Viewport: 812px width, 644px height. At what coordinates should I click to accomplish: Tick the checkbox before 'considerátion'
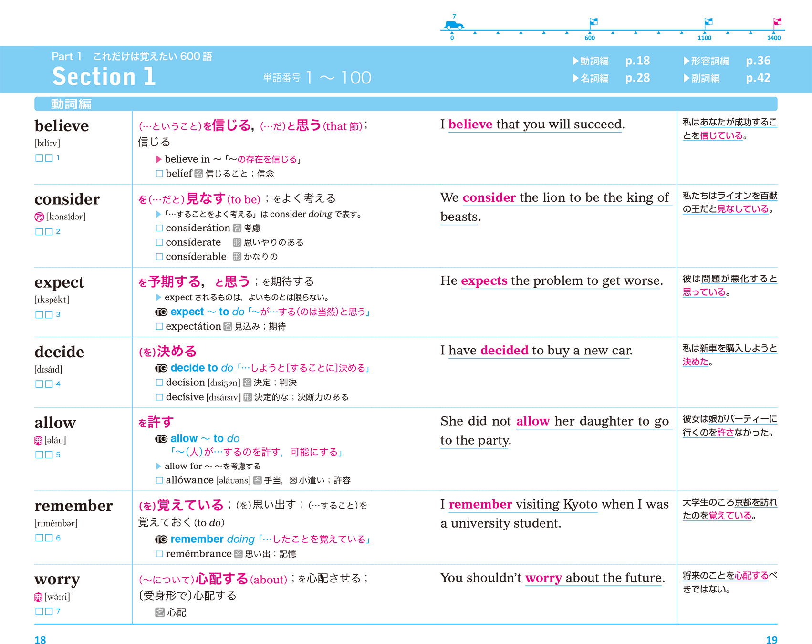pyautogui.click(x=159, y=229)
